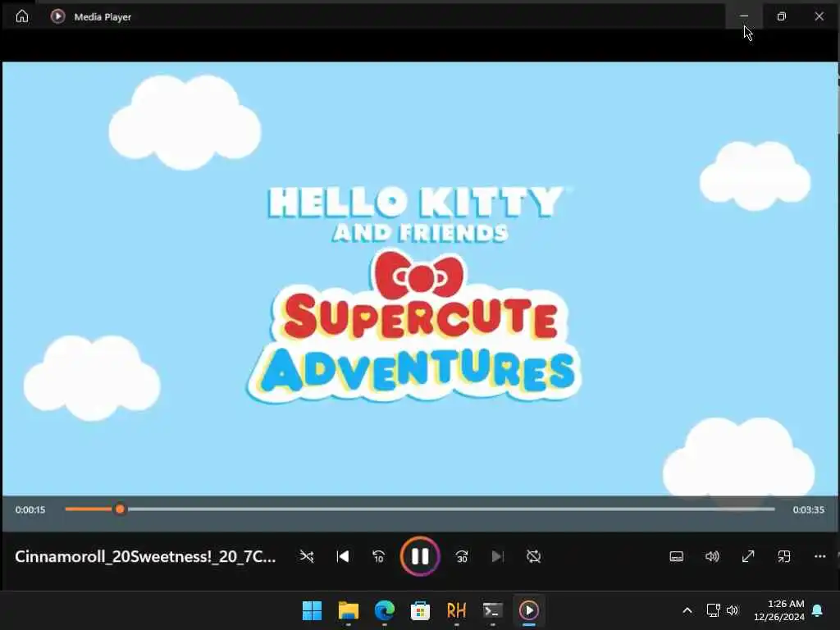Toggle shuffle playback
The height and width of the screenshot is (630, 840).
click(x=307, y=557)
